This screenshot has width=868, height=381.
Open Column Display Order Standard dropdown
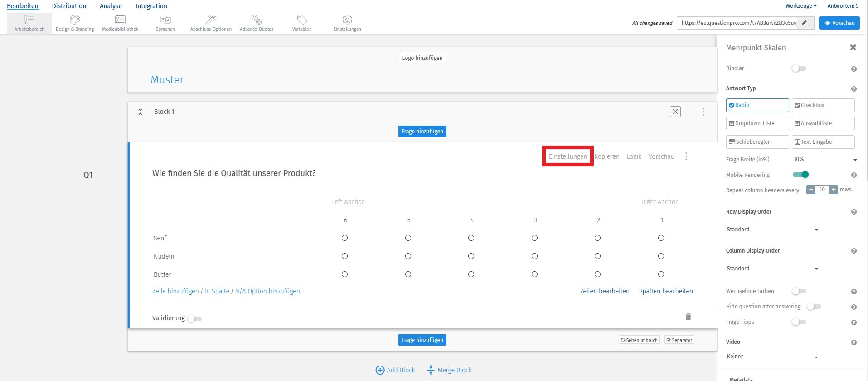point(772,269)
